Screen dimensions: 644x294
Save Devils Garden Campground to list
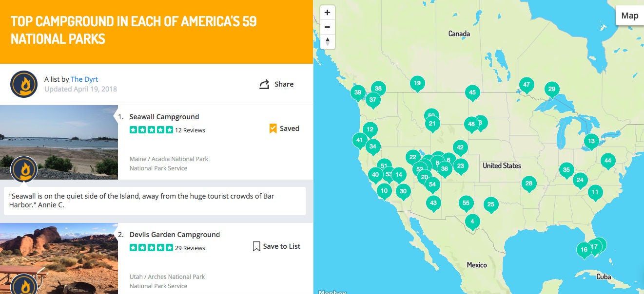point(276,246)
